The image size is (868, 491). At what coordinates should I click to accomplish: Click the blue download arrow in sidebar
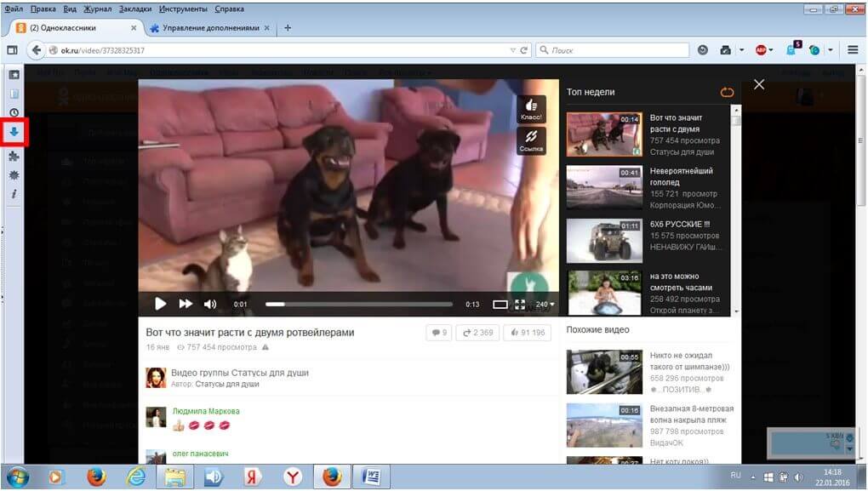point(14,133)
